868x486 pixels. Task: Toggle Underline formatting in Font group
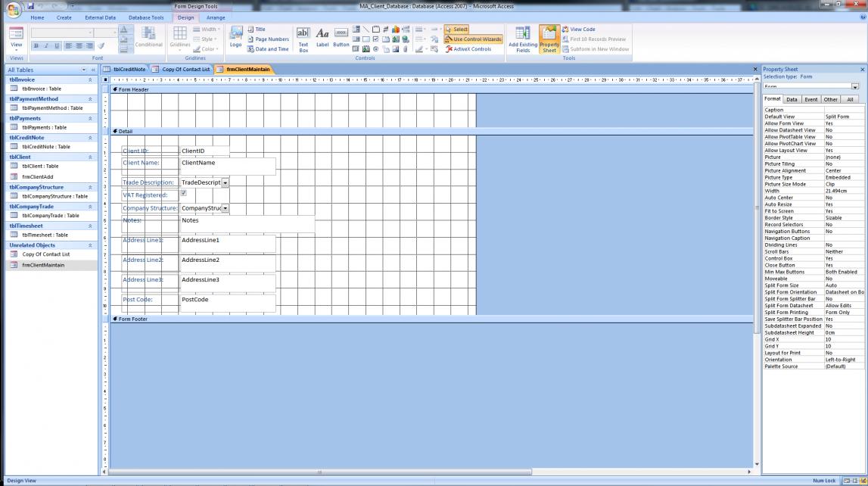click(57, 46)
